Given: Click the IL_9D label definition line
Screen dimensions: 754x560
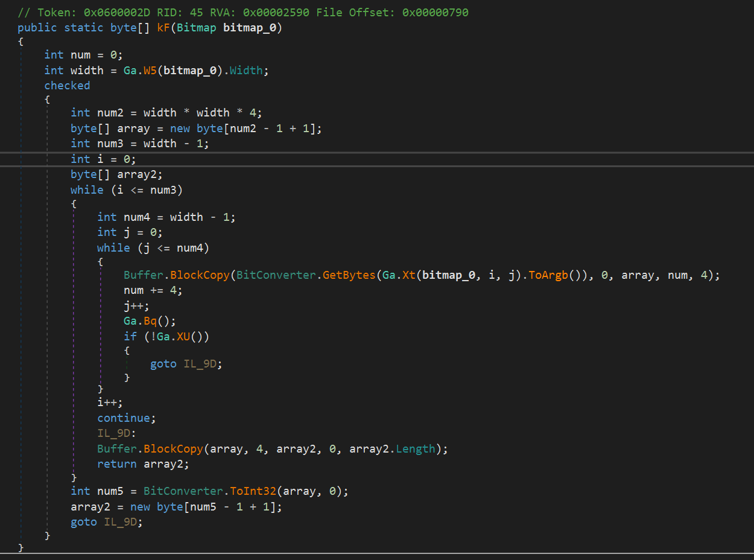Looking at the screenshot, I should pyautogui.click(x=116, y=433).
